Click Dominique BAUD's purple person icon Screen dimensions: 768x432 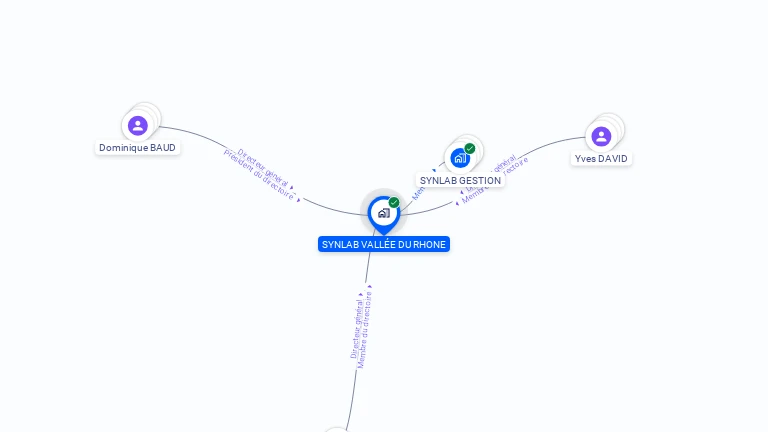(x=138, y=126)
